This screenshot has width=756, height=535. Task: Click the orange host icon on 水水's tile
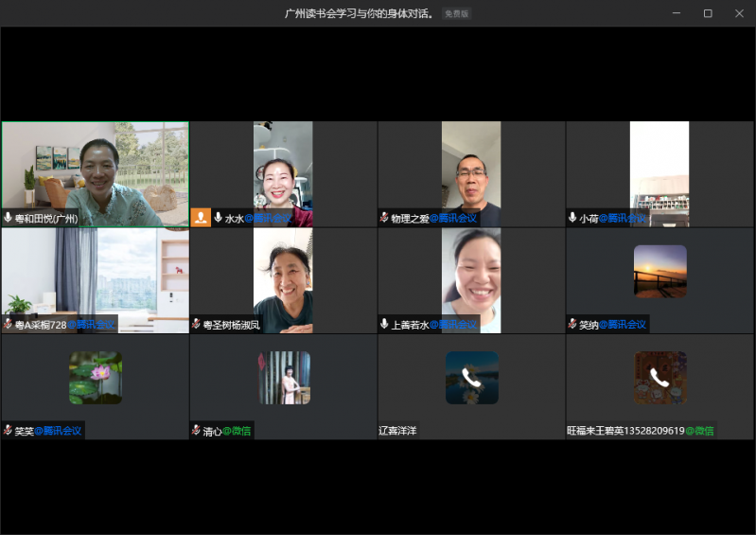tap(201, 218)
